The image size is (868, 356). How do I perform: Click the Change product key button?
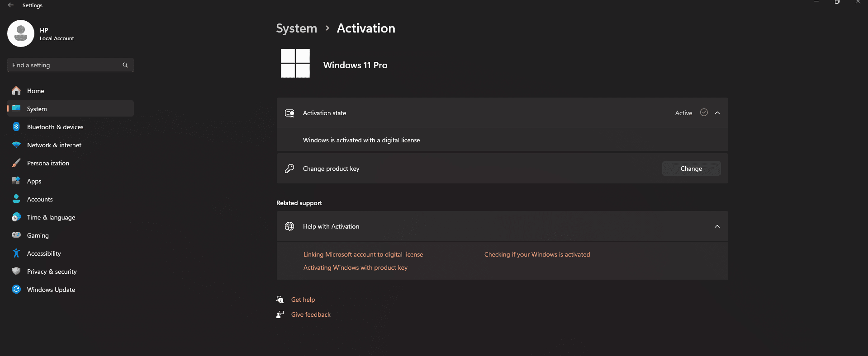691,169
